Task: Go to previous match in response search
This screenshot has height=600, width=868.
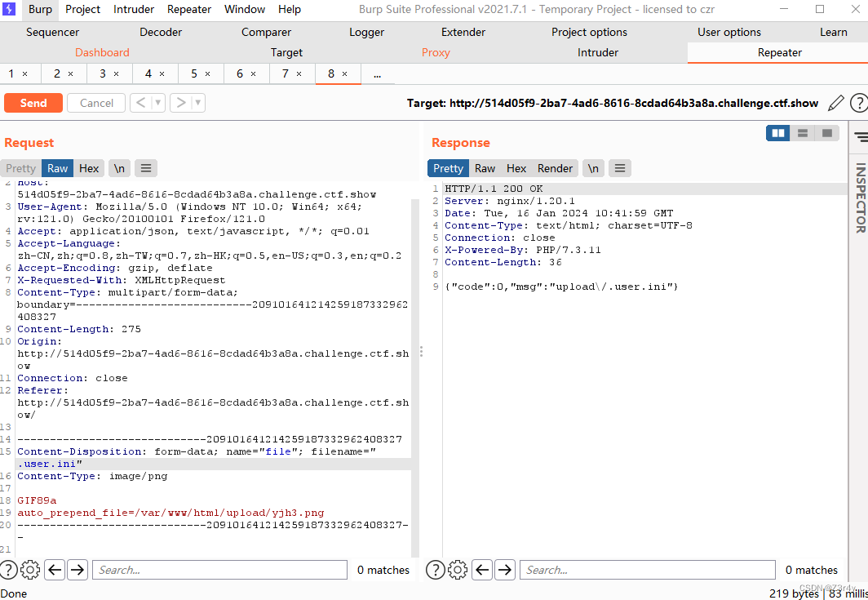Action: 482,570
